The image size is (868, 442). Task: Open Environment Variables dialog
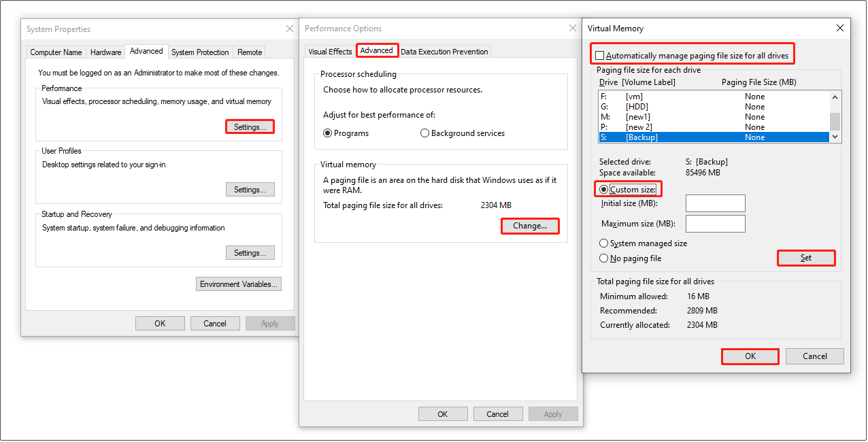pos(239,284)
